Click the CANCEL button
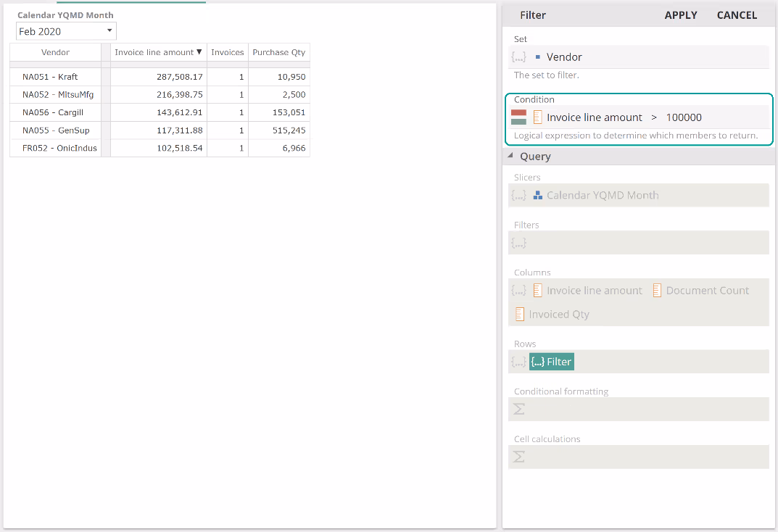This screenshot has width=778, height=532. (737, 15)
